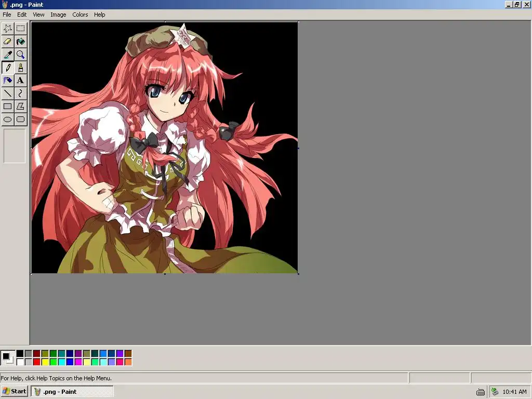The width and height of the screenshot is (532, 399).
Task: Pick the dark purple swatch
Action: point(78,353)
